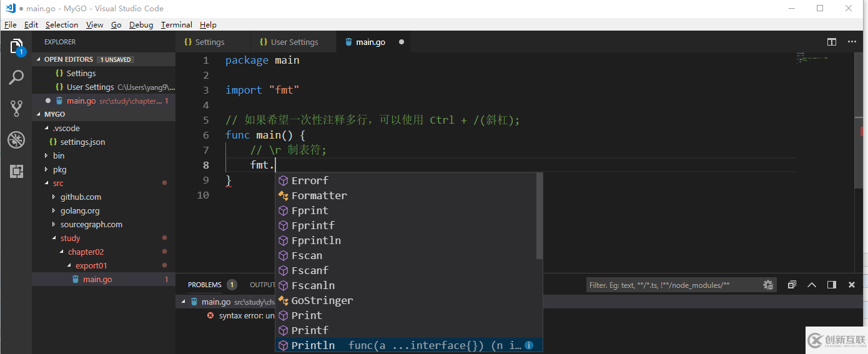This screenshot has width=868, height=354.
Task: Maximize the panel with the up chevron
Action: (812, 285)
